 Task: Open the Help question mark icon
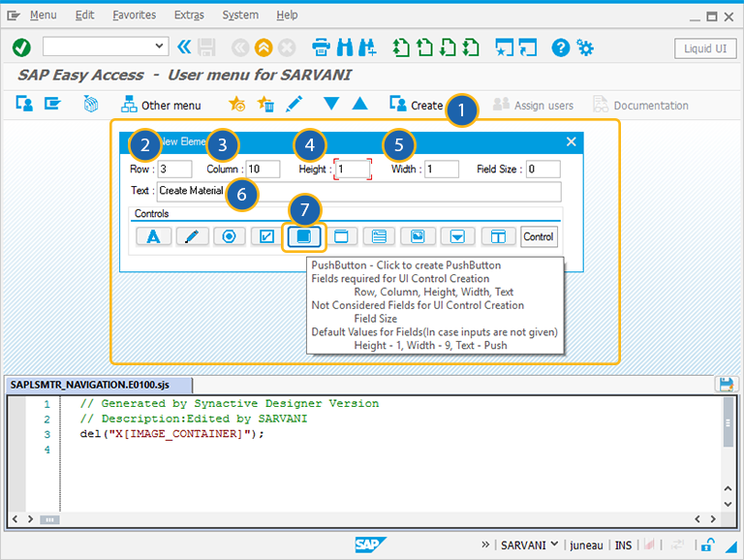560,47
